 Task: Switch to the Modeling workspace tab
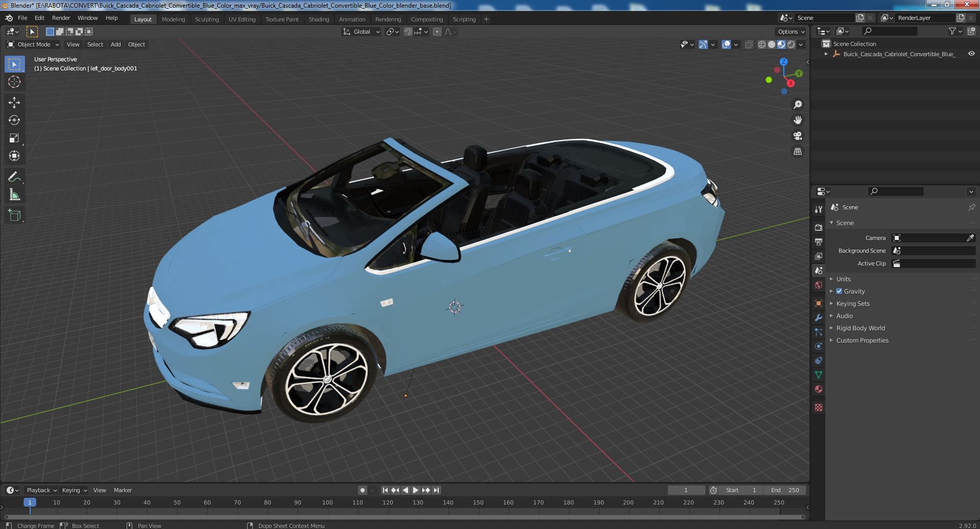(173, 19)
